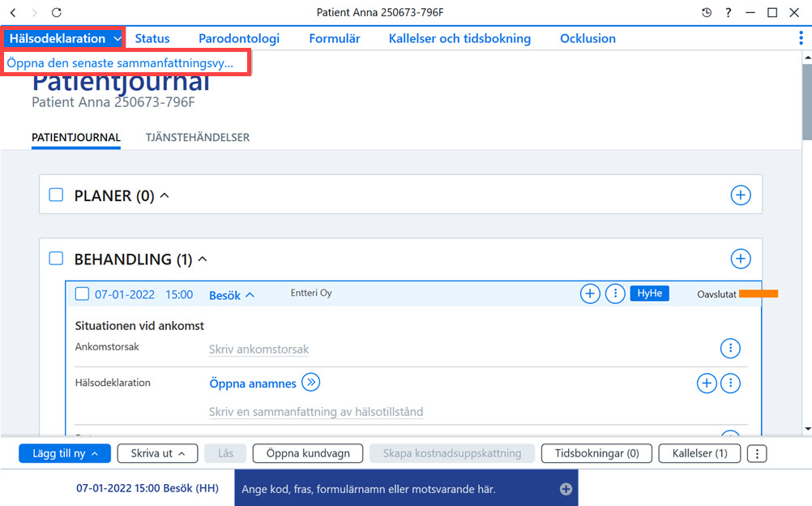This screenshot has width=812, height=506.
Task: Check the 07-01-2022 visit checkbox
Action: [82, 294]
